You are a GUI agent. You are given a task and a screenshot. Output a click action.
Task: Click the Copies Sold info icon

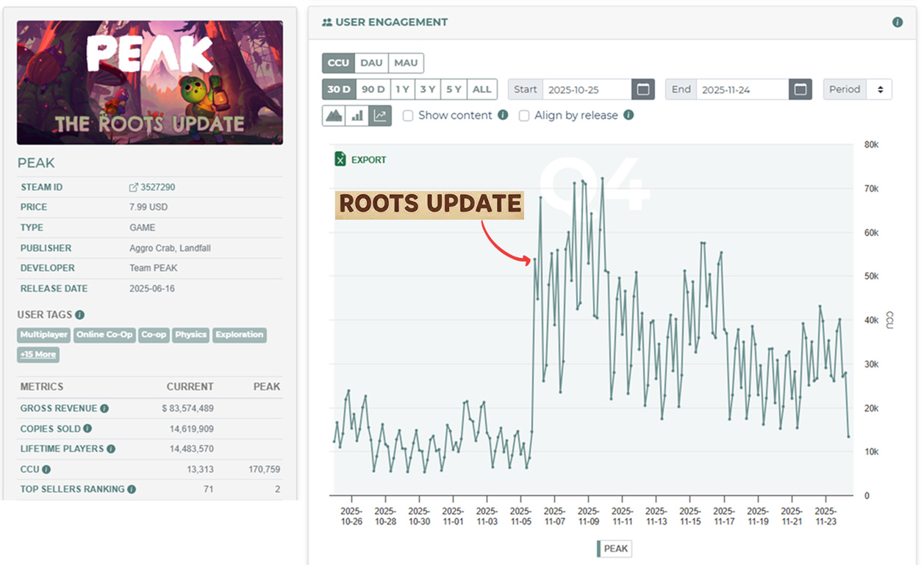point(87,428)
